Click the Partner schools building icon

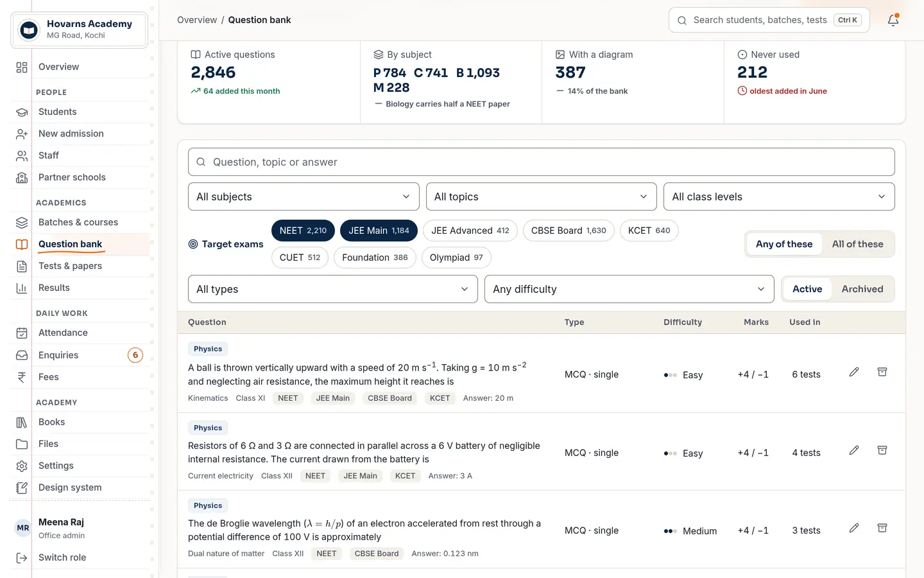pyautogui.click(x=22, y=177)
